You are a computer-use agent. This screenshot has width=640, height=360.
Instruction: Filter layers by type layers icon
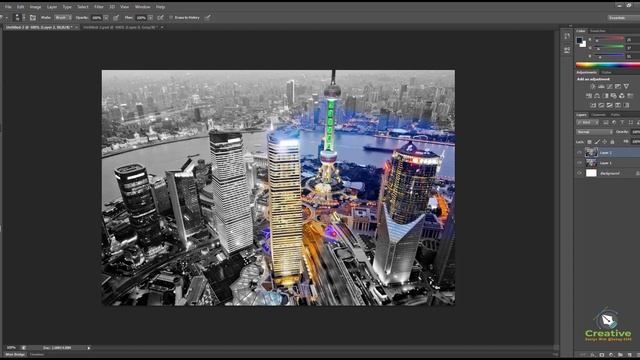click(622, 122)
